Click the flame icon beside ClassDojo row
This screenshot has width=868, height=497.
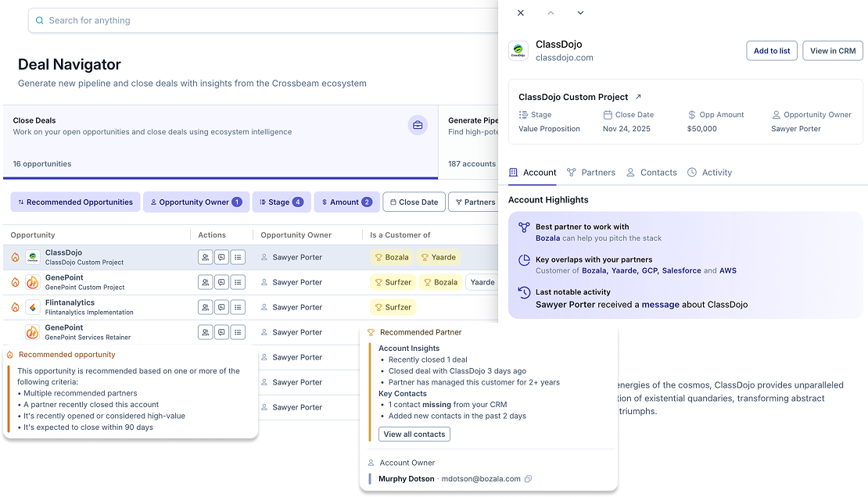point(16,257)
